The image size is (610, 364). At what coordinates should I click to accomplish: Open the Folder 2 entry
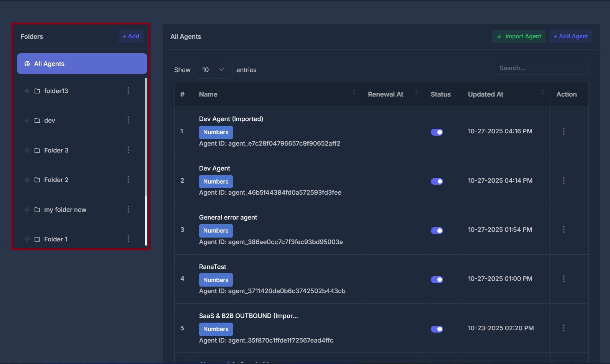[56, 180]
